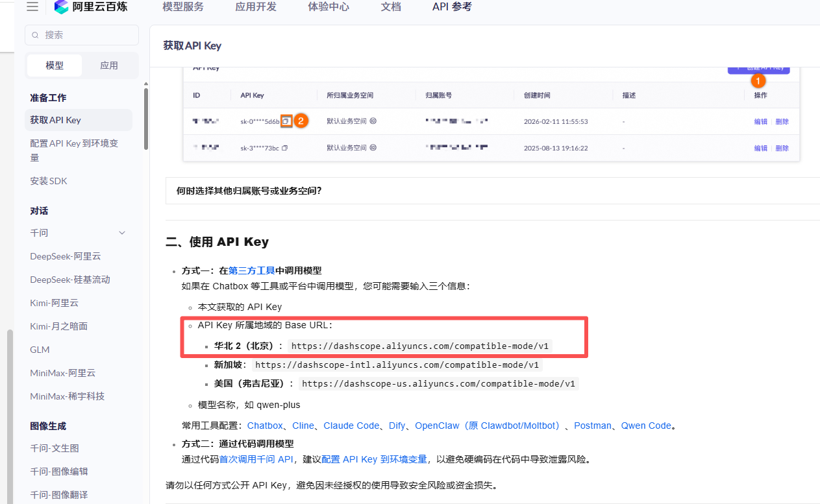Click the 美国 dashscope-us URL

[438, 383]
